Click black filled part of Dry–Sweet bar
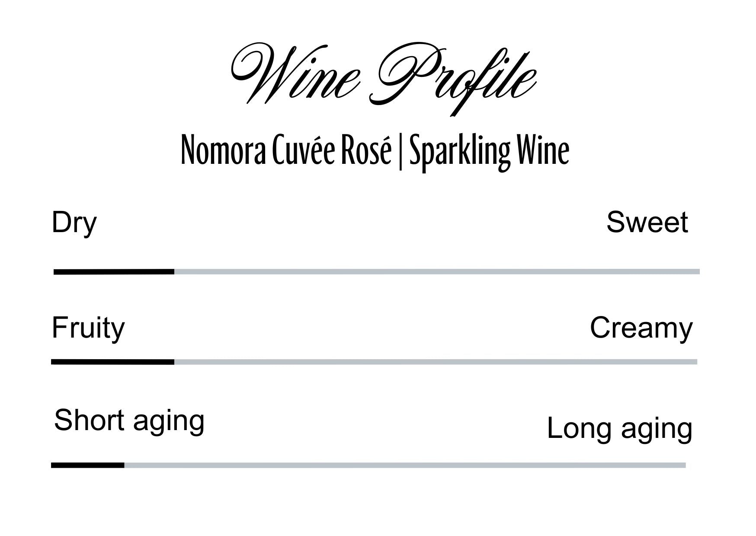This screenshot has height=536, width=756. [114, 272]
